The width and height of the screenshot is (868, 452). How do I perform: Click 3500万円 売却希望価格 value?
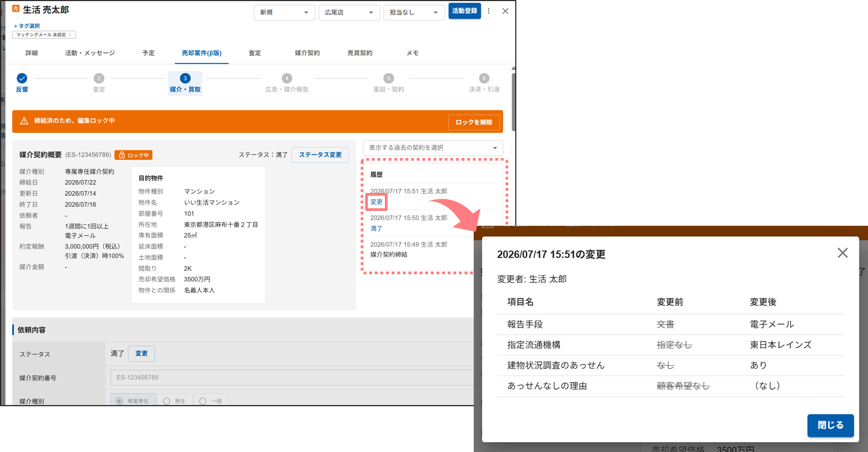coord(197,279)
